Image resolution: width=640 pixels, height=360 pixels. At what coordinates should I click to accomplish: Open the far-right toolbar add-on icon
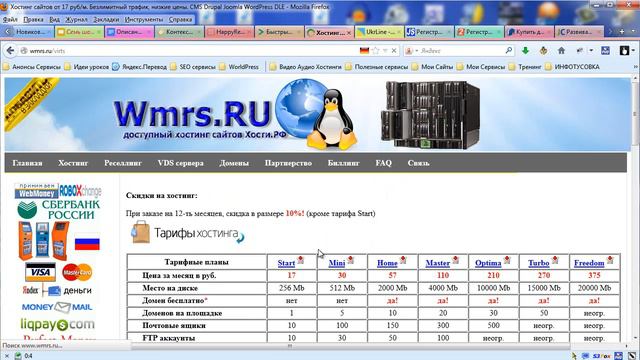click(624, 50)
